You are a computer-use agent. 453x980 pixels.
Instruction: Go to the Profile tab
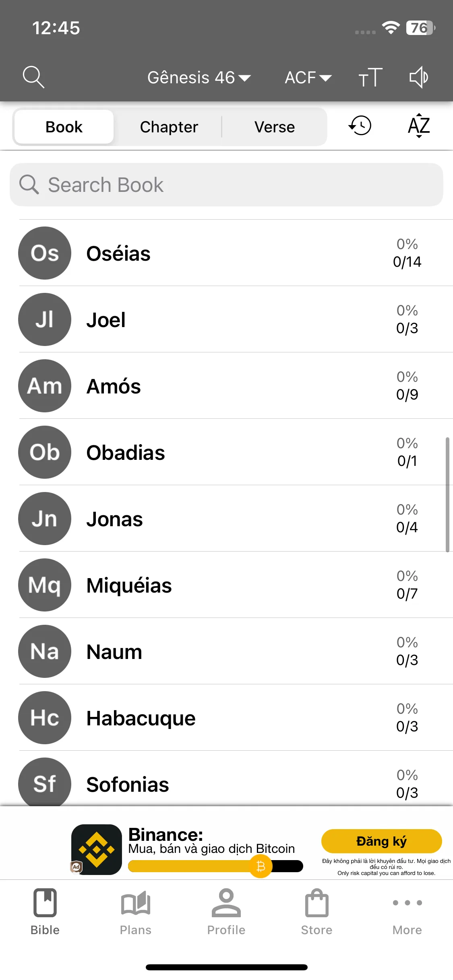pos(226,912)
